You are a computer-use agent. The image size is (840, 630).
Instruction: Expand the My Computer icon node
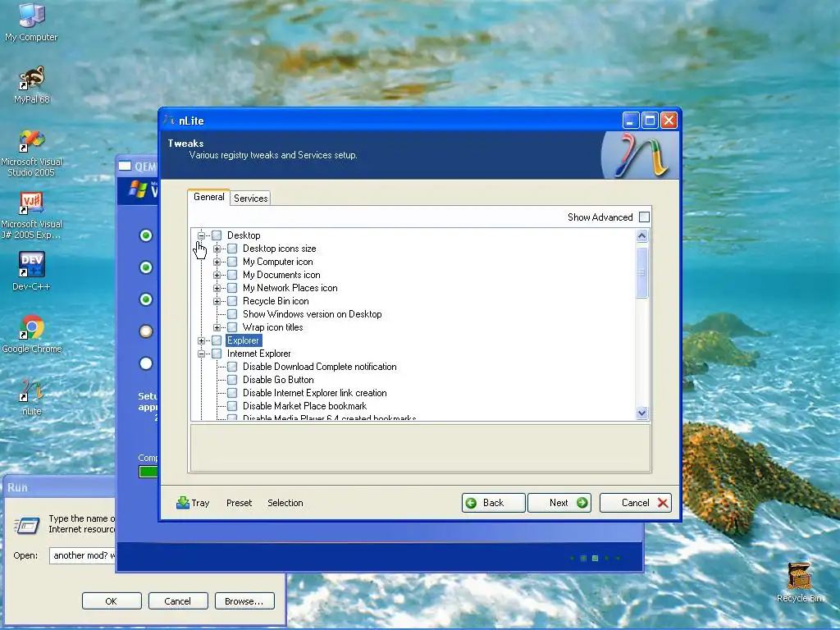217,262
